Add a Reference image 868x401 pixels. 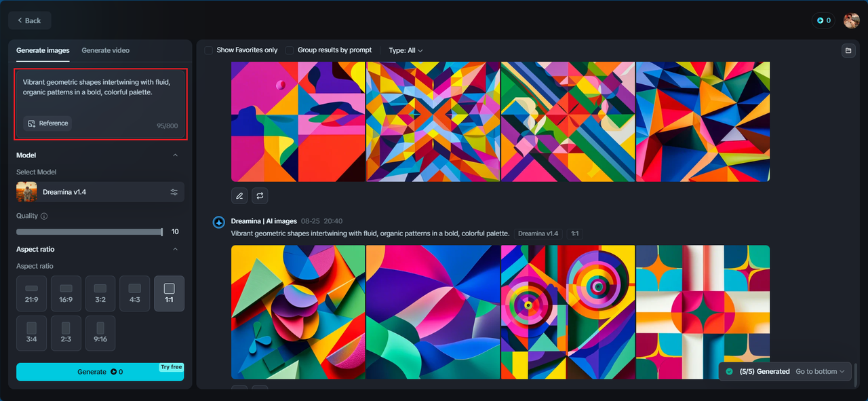click(47, 123)
